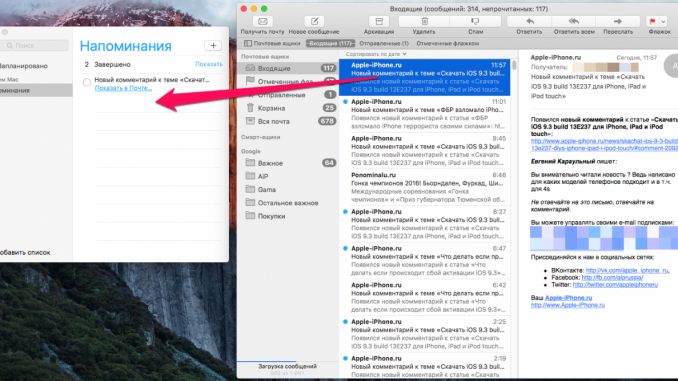Open the Gama folder in sidebar
678x381 pixels.
[x=288, y=189]
